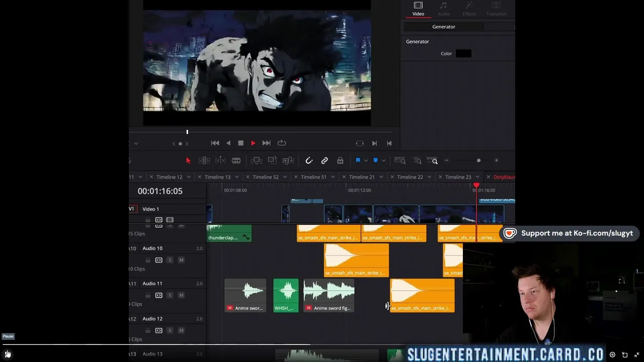Image resolution: width=644 pixels, height=362 pixels.
Task: Click the Replace Clip toolbar icon
Action: tap(288, 160)
